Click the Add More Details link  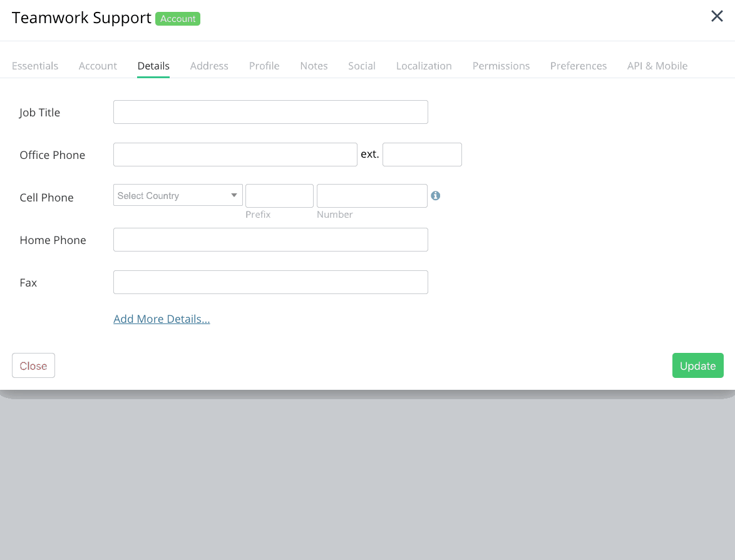[x=162, y=319]
